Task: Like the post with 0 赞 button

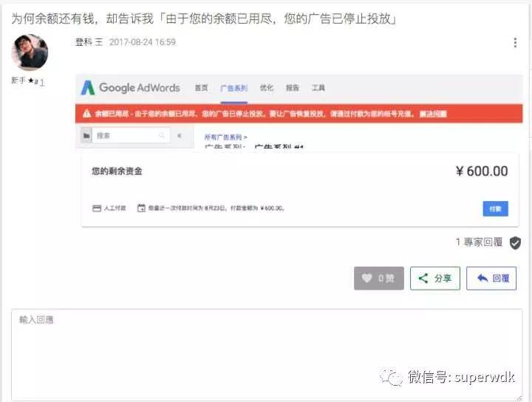Action: pos(379,279)
